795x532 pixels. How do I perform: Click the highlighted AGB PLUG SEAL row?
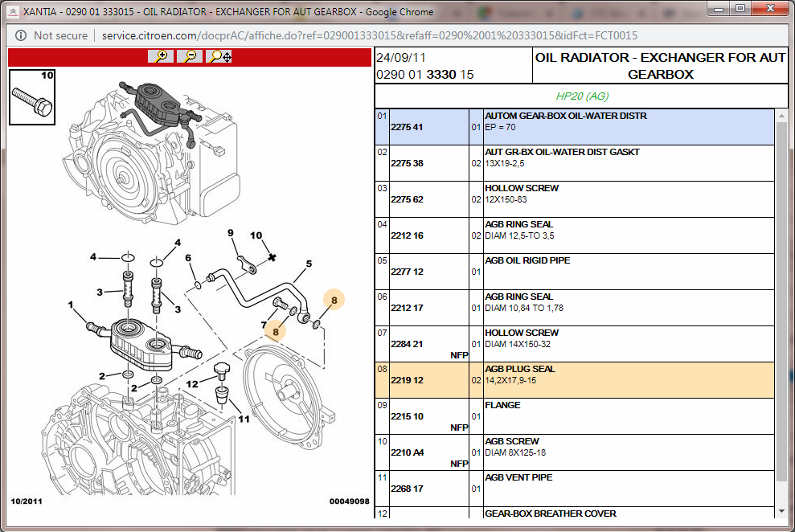tap(575, 380)
